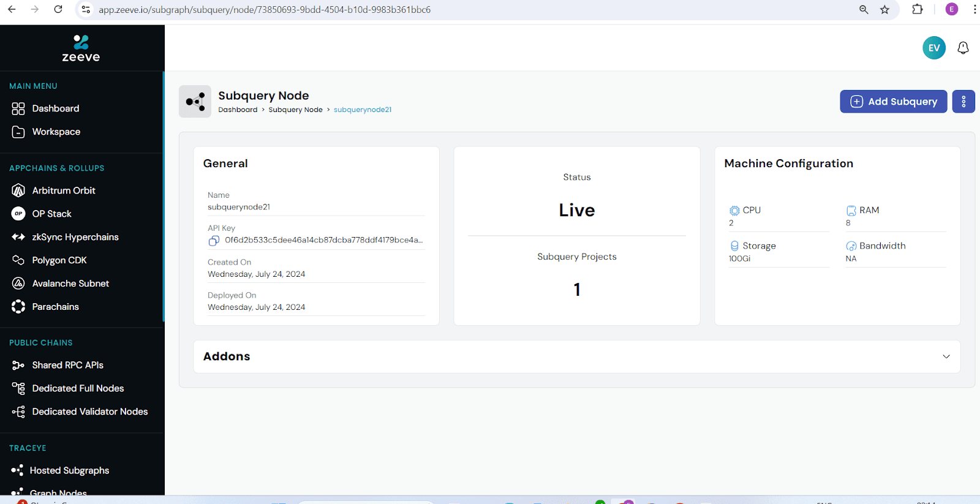Reload the page with the refresh icon
Image resolution: width=980 pixels, height=504 pixels.
point(58,9)
